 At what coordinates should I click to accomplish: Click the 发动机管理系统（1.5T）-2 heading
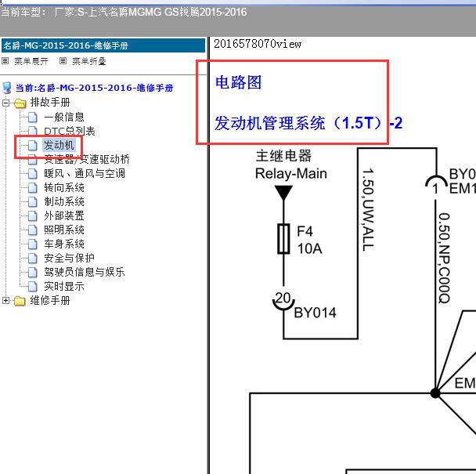point(308,123)
